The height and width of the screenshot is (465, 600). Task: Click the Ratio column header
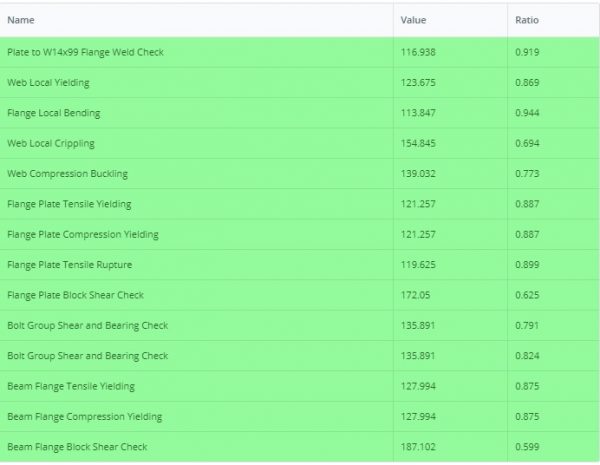coord(527,20)
